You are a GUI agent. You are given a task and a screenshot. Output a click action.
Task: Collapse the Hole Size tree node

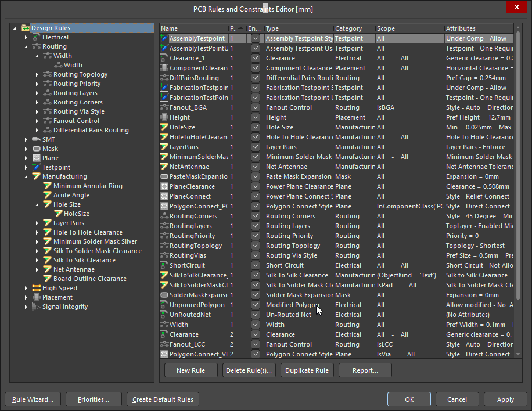click(37, 205)
